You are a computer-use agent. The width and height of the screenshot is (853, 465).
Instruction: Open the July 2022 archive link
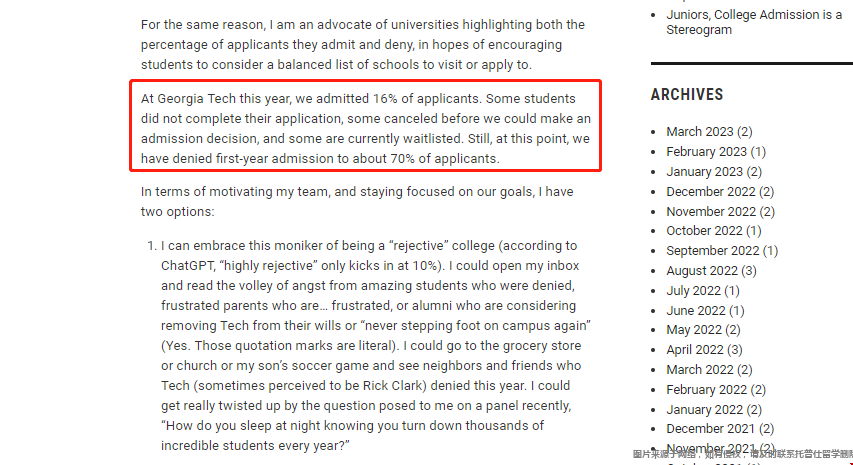point(692,291)
